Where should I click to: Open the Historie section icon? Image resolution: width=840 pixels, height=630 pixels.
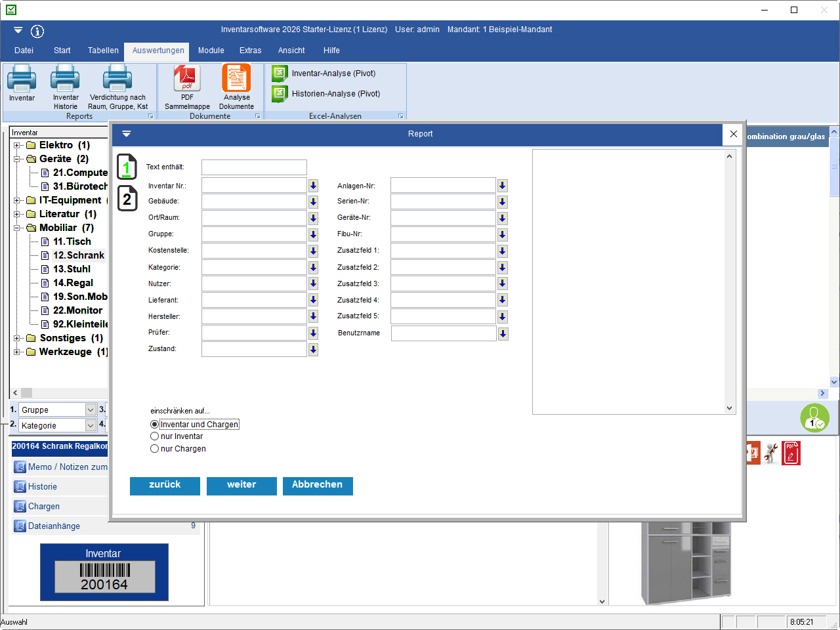20,487
